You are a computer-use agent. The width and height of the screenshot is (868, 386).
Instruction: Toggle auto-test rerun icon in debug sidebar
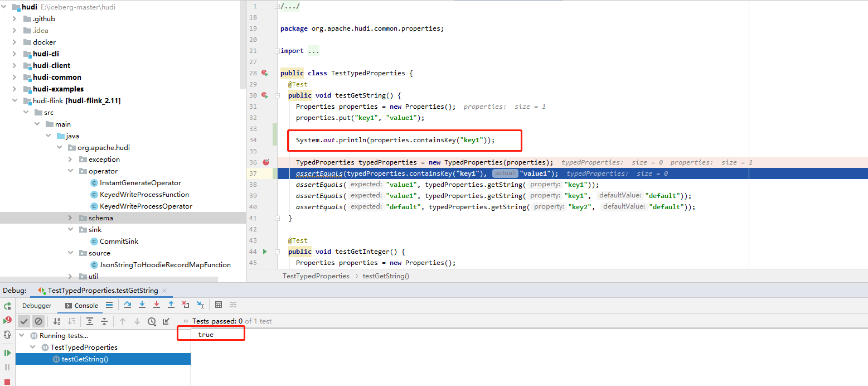7,335
